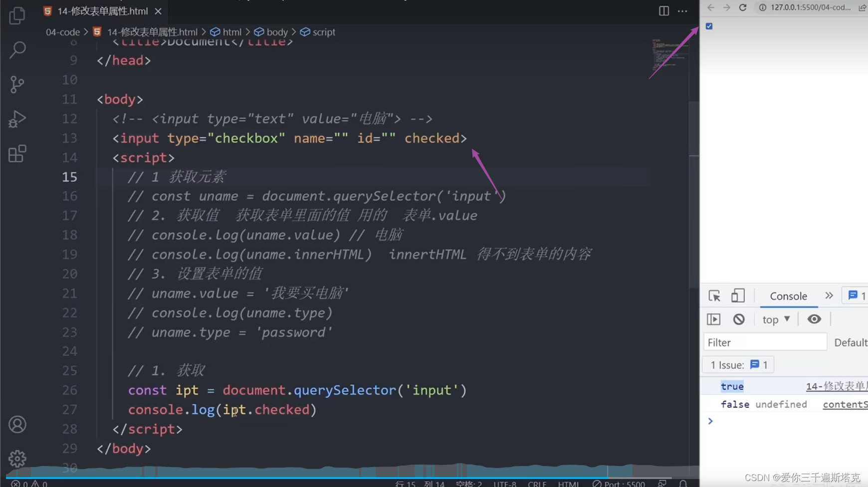Screen dimensions: 868x487
Task: Open editor more actions ellipsis
Action: click(682, 11)
